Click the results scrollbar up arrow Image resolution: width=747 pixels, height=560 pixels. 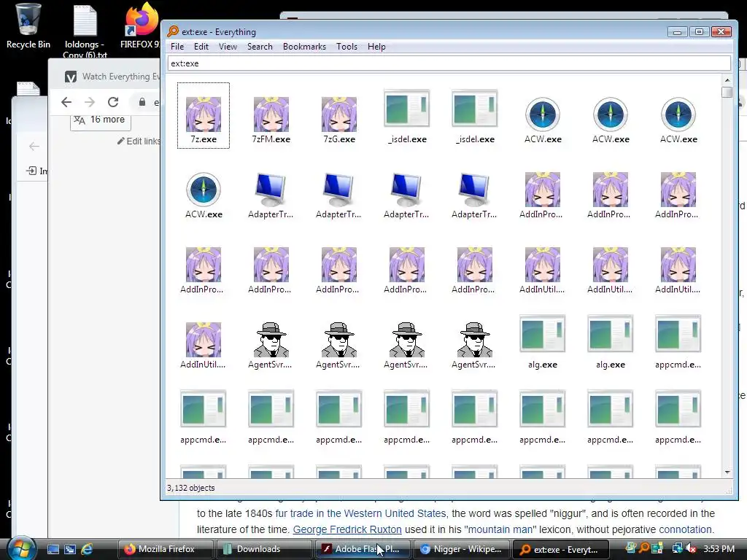pos(727,80)
